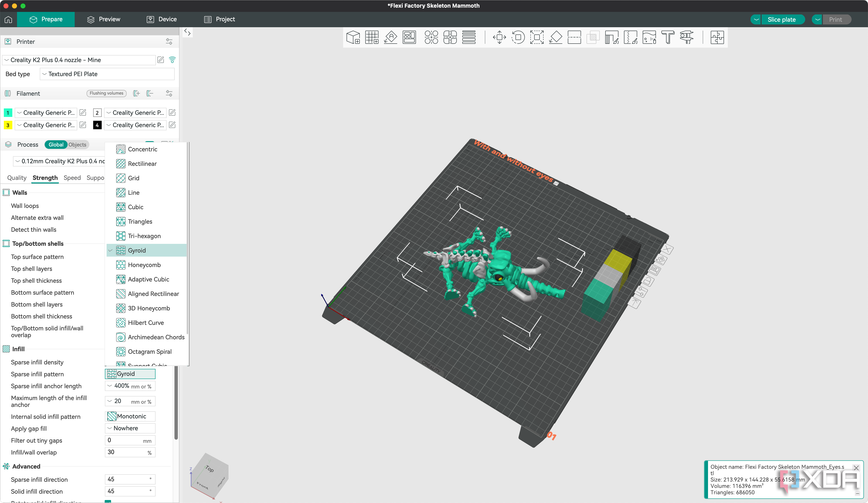Click the Slice plate button
This screenshot has width=868, height=503.
pos(781,20)
